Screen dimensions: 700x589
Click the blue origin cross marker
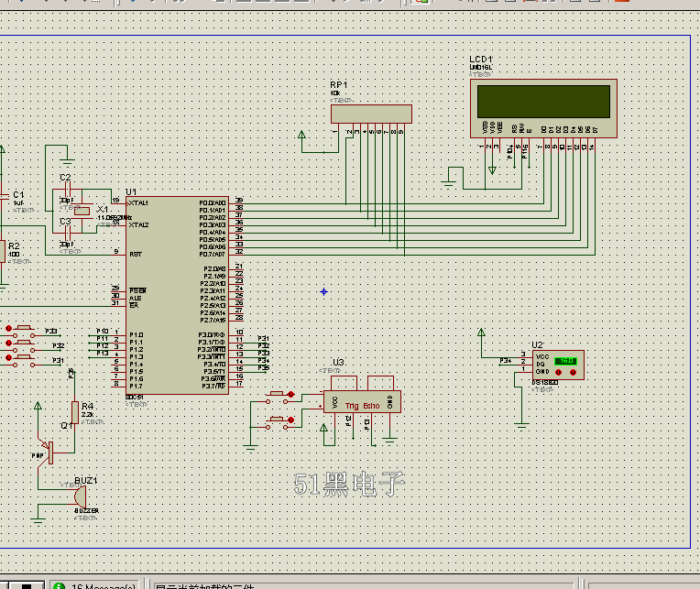(324, 292)
